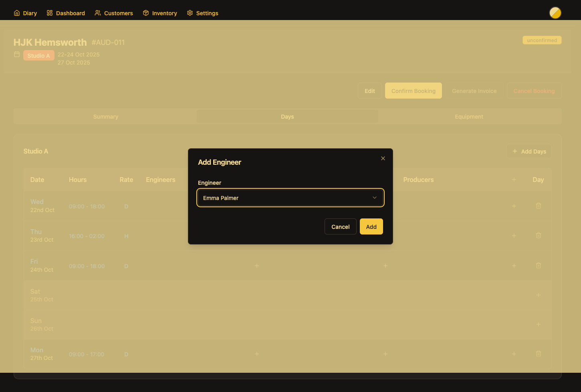Screen dimensions: 581x392
Task: Add day for Sun 26th Oct
Action: click(539, 324)
